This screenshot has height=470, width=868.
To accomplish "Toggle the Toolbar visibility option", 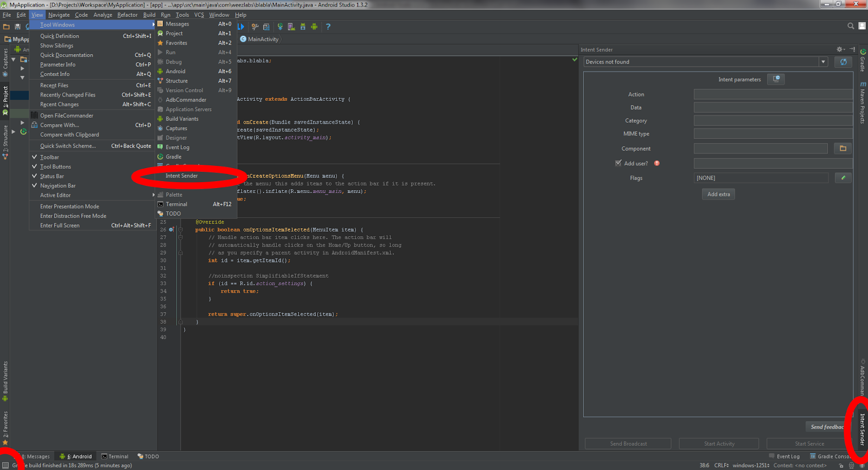I will (92, 157).
